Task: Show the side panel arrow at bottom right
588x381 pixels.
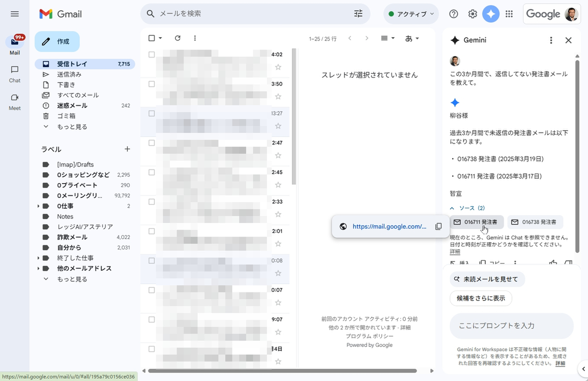Action: [583, 368]
